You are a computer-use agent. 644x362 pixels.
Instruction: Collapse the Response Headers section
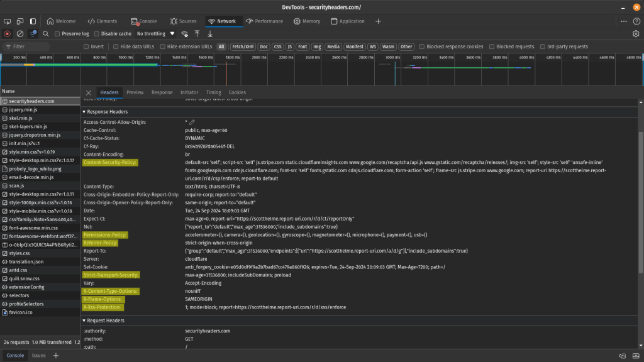tap(84, 111)
